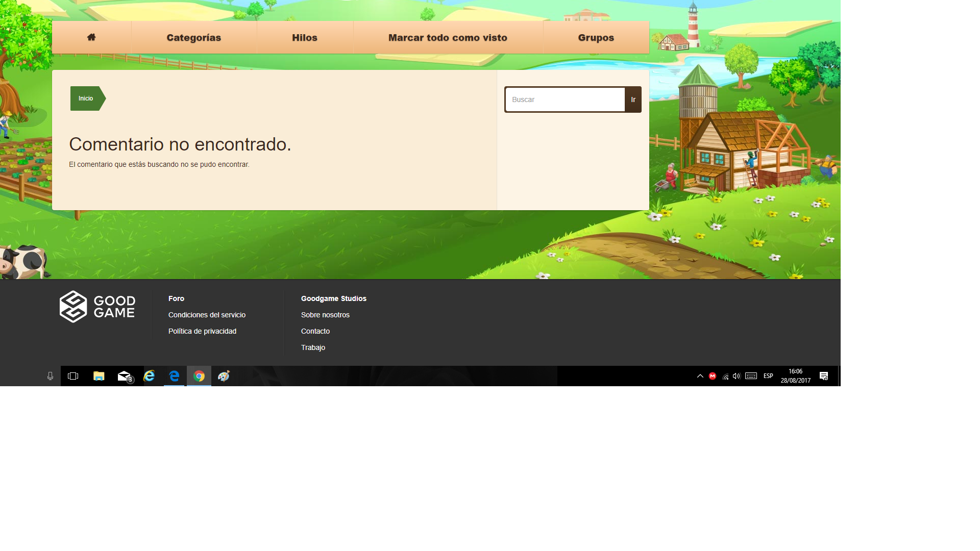This screenshot has height=551, width=980.
Task: Open Política de privacidad link
Action: click(x=202, y=331)
